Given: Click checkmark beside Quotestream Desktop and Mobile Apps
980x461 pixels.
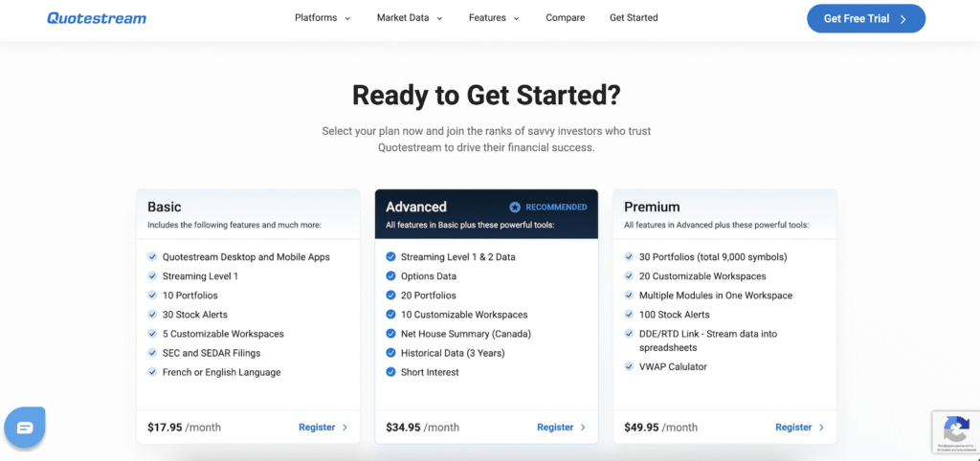Looking at the screenshot, I should 152,256.
